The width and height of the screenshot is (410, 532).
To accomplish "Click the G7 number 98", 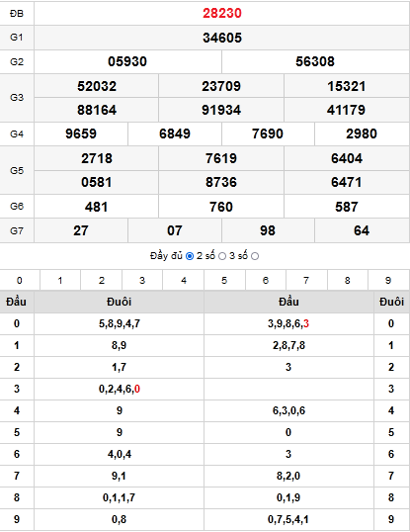I will pyautogui.click(x=268, y=230).
